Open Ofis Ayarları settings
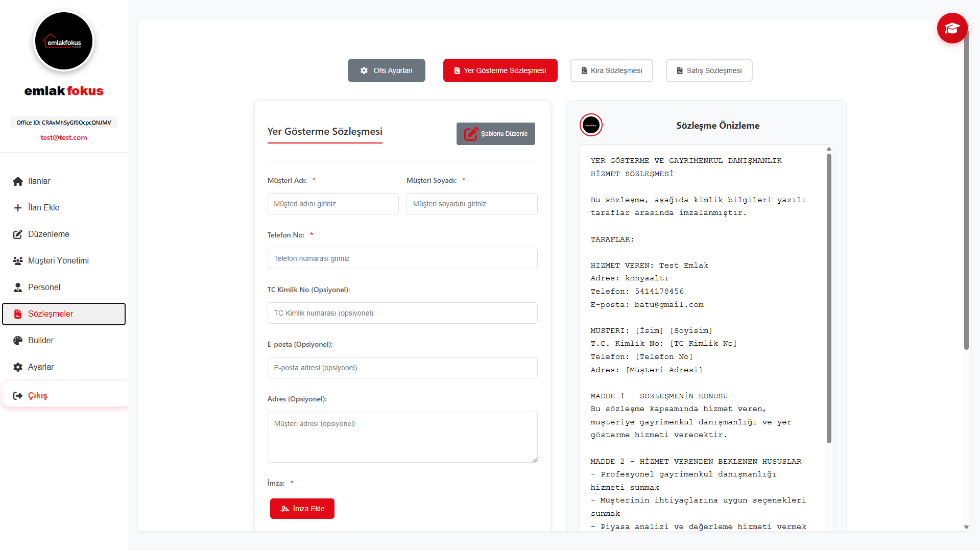This screenshot has height=551, width=980. tap(386, 70)
